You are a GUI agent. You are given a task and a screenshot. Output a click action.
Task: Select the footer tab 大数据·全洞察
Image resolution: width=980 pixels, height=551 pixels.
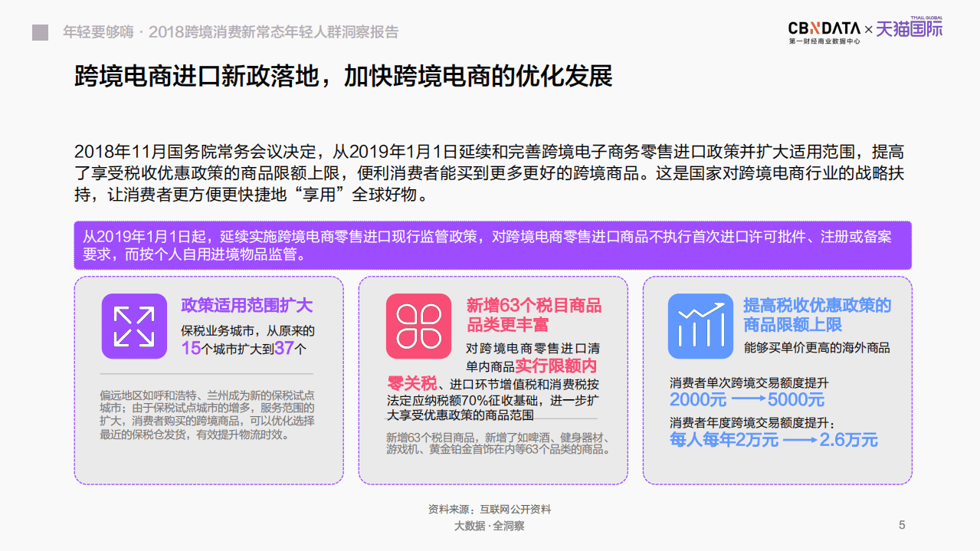490,526
